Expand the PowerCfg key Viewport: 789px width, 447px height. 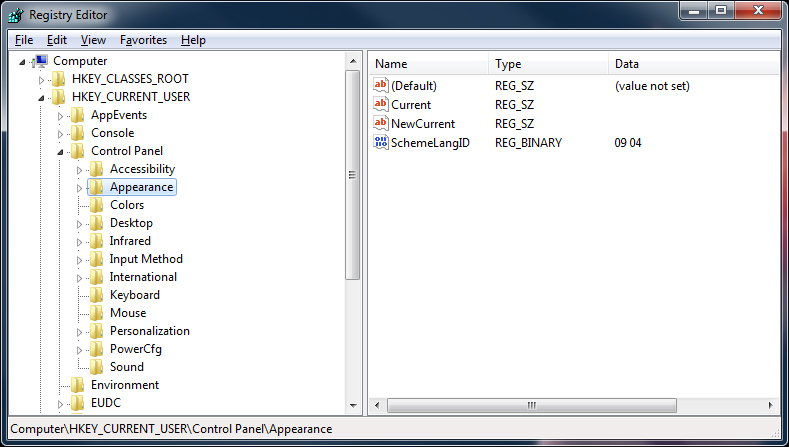[x=80, y=350]
